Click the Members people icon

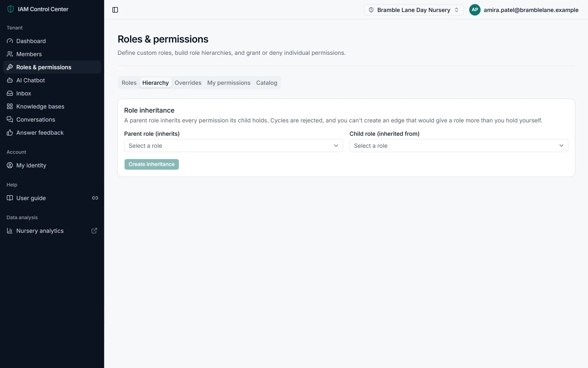pyautogui.click(x=10, y=54)
